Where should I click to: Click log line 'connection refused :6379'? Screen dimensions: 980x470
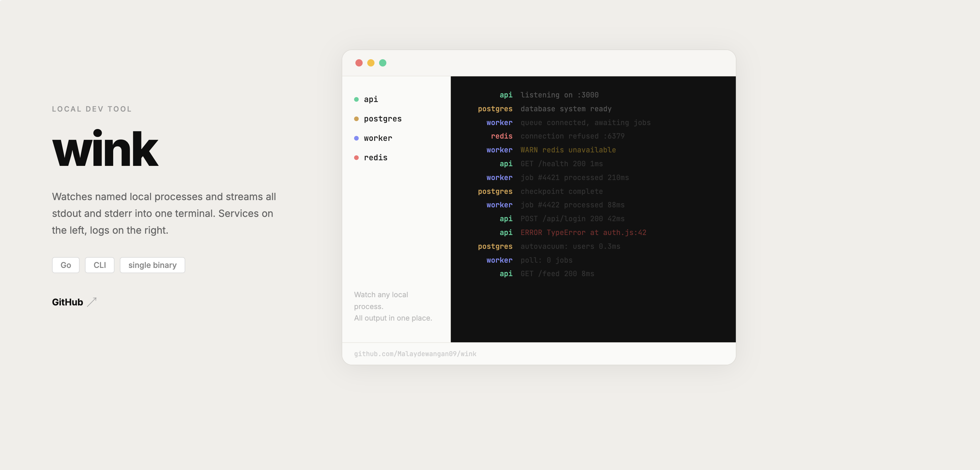(x=572, y=136)
